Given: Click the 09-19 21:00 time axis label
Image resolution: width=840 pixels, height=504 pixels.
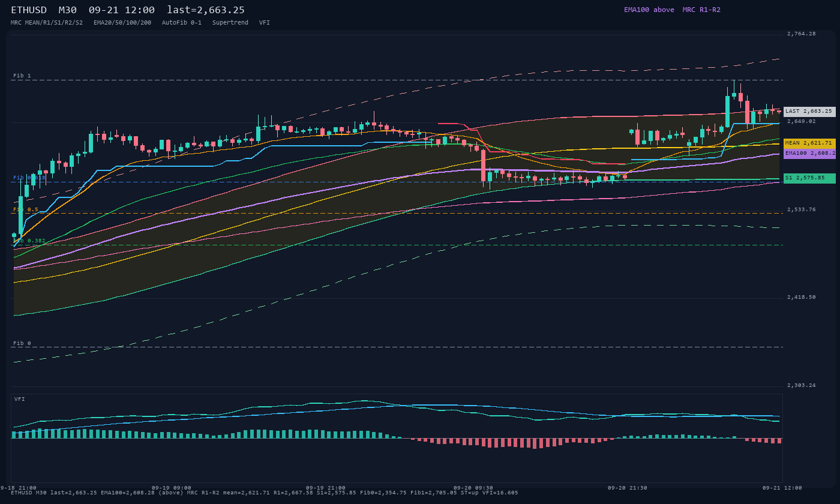Looking at the screenshot, I should [x=326, y=488].
